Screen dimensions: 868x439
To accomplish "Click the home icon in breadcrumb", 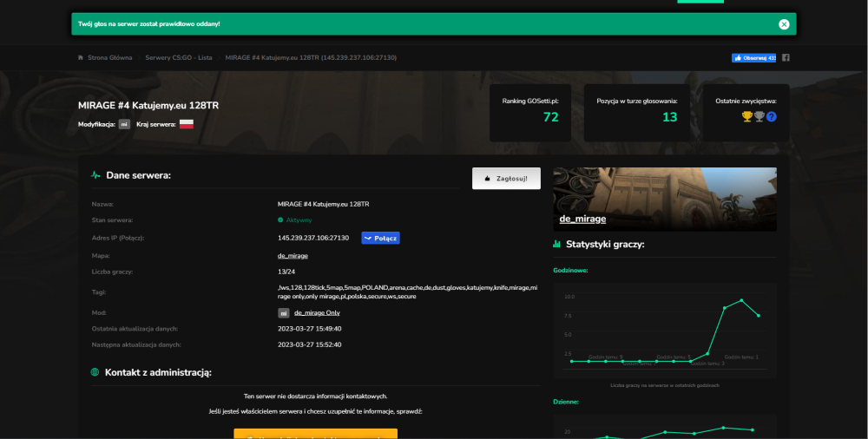I will (x=80, y=57).
